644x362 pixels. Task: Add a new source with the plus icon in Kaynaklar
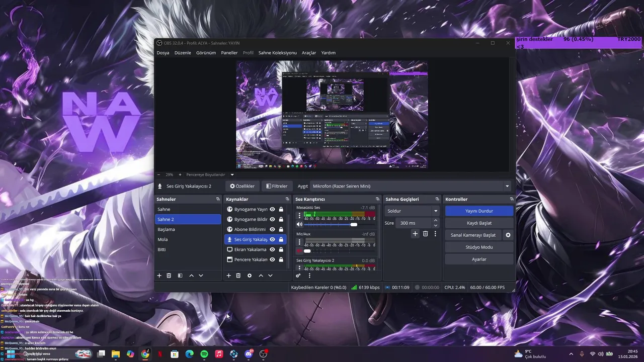coord(228,276)
